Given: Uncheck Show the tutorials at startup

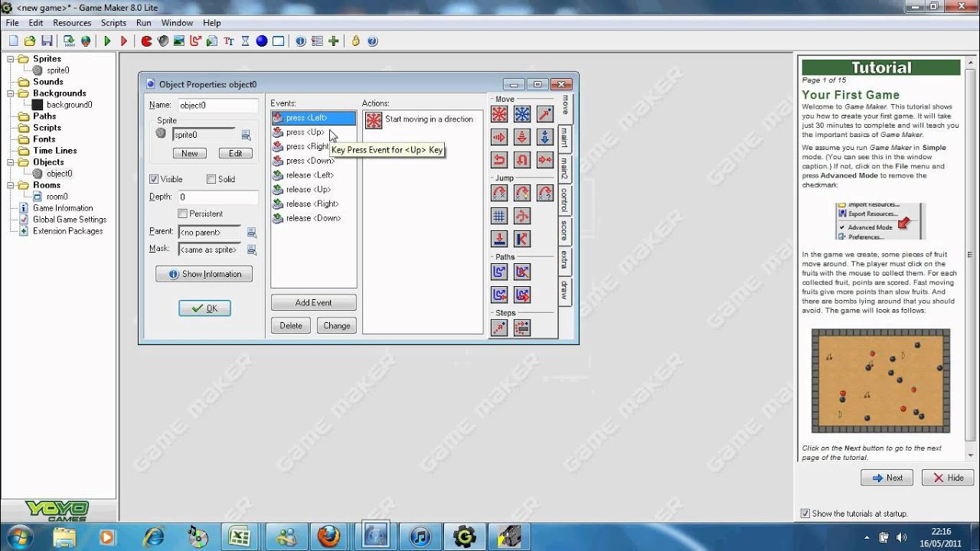Looking at the screenshot, I should click(805, 514).
